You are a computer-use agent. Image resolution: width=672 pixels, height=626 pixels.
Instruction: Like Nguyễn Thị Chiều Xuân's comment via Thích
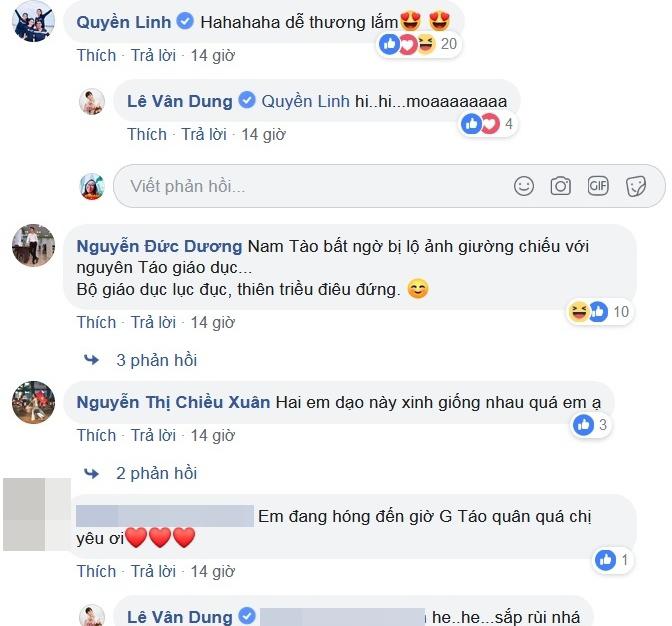pos(96,435)
